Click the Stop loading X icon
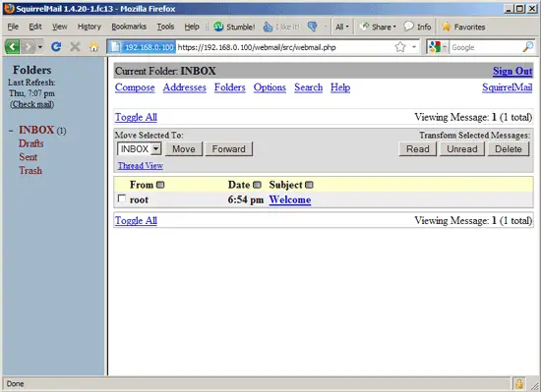The image size is (541, 392). (x=75, y=46)
